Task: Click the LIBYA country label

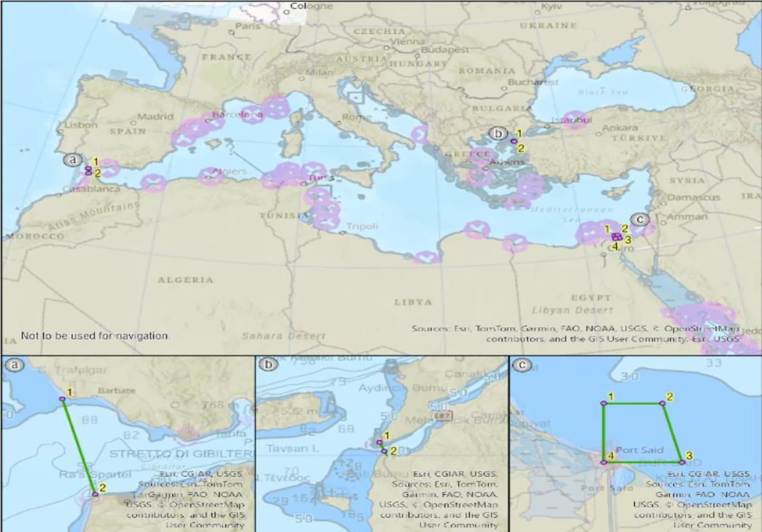Action: tap(413, 302)
